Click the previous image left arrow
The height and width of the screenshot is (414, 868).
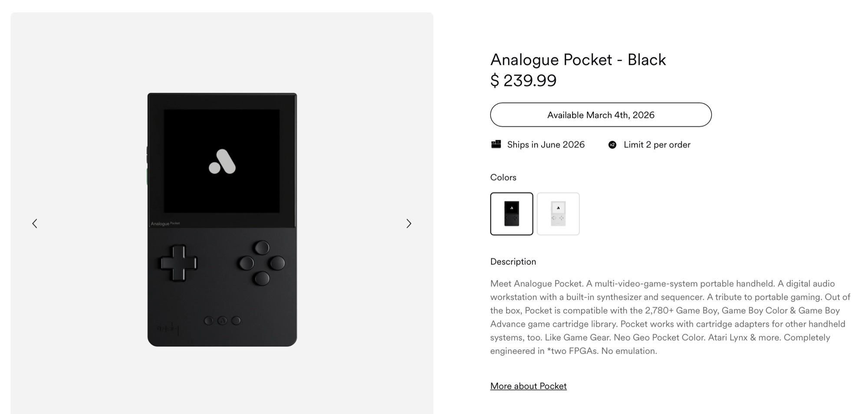click(35, 223)
